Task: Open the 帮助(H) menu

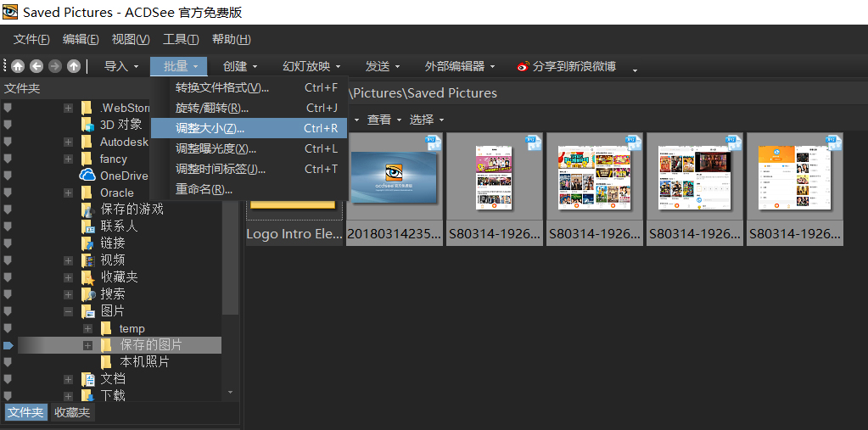Action: (232, 39)
